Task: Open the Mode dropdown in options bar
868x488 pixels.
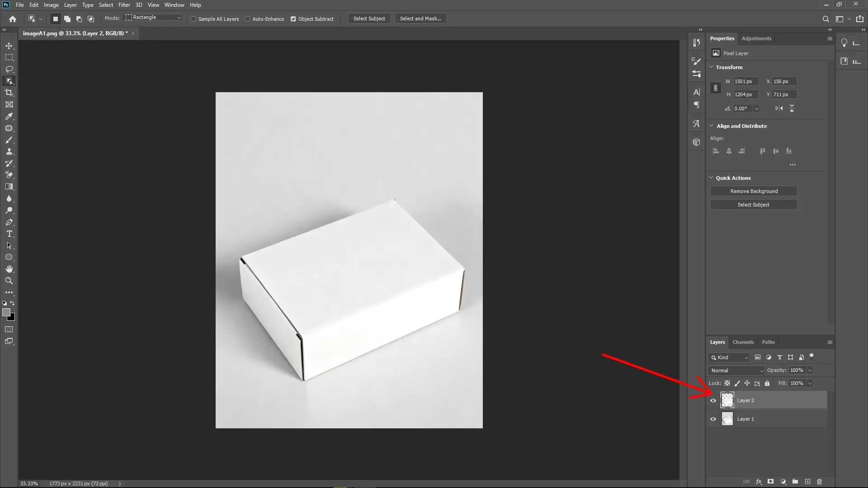Action: coord(153,17)
